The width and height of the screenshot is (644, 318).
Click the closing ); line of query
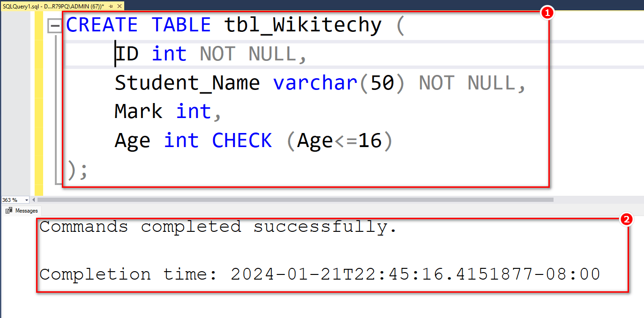77,170
